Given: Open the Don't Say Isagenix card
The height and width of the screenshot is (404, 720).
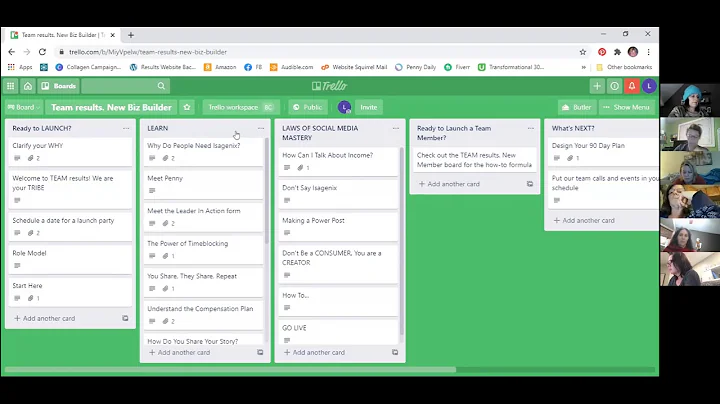Looking at the screenshot, I should 338,194.
